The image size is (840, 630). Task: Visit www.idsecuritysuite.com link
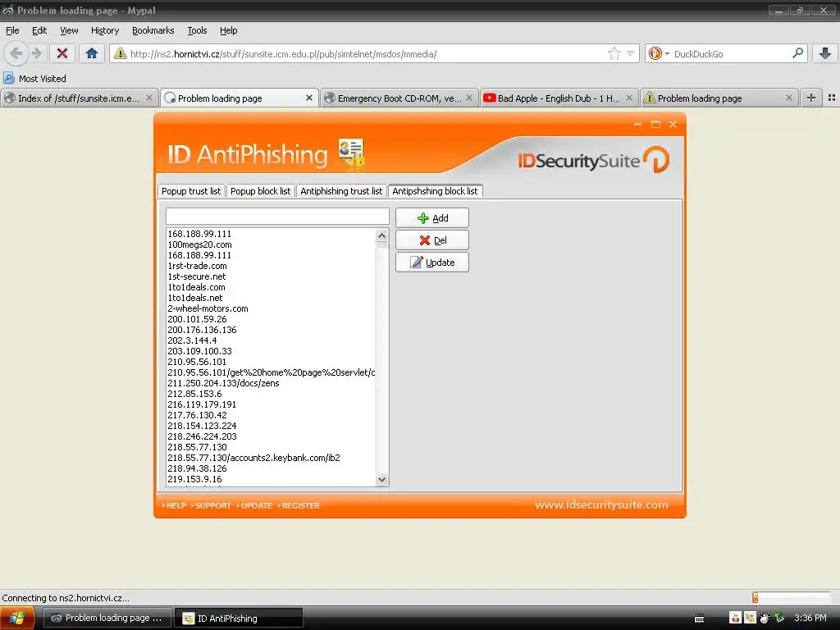coord(601,504)
